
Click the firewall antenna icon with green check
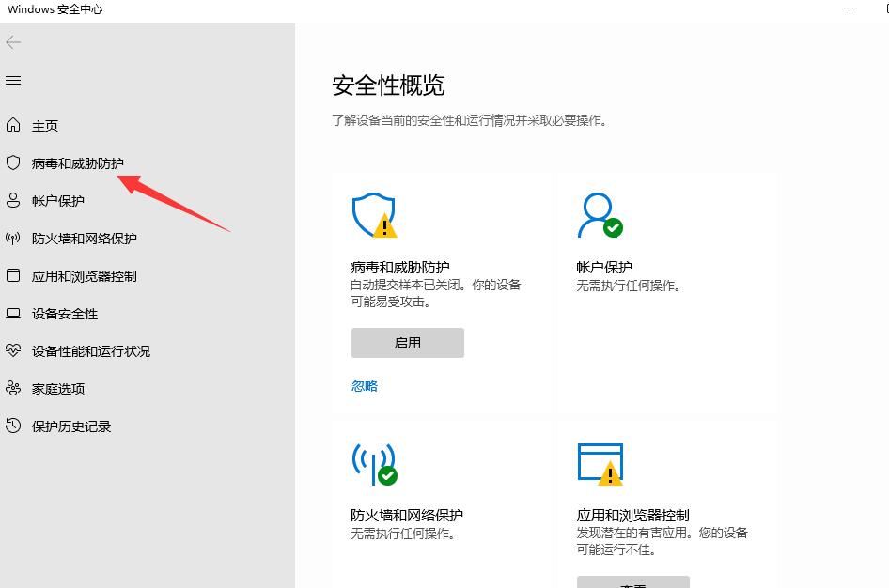(x=374, y=465)
